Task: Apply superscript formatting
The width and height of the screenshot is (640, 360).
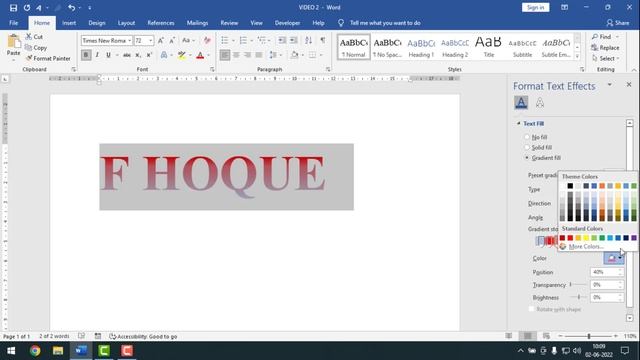Action: pos(149,55)
